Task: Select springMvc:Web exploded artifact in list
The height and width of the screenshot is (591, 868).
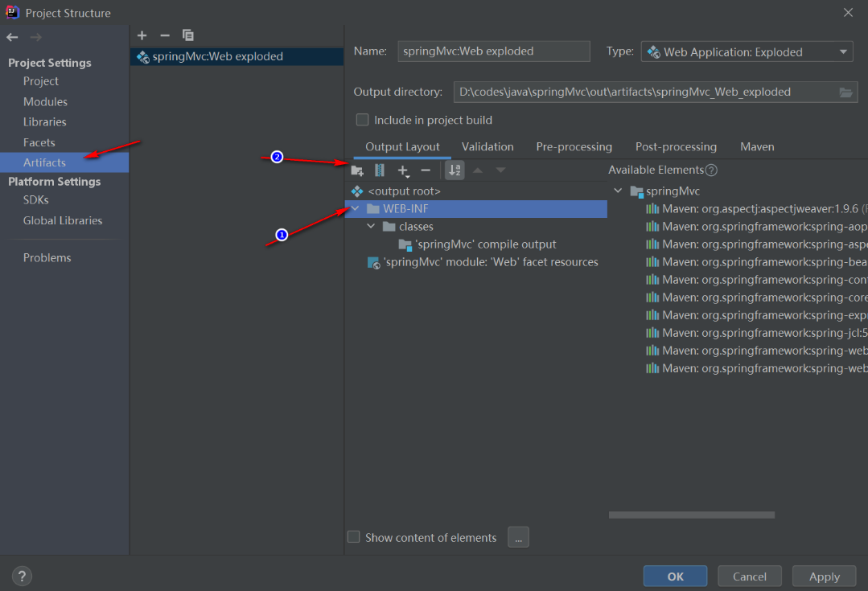Action: [x=237, y=56]
